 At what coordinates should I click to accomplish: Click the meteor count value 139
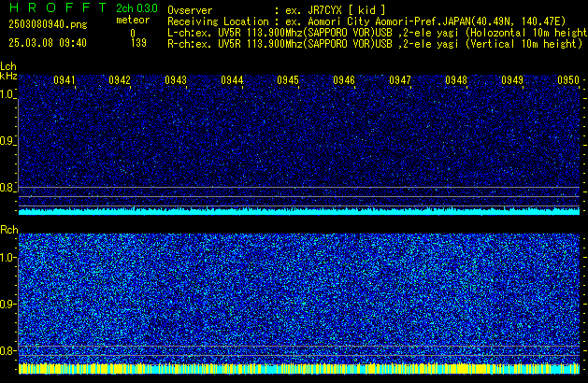click(x=138, y=43)
